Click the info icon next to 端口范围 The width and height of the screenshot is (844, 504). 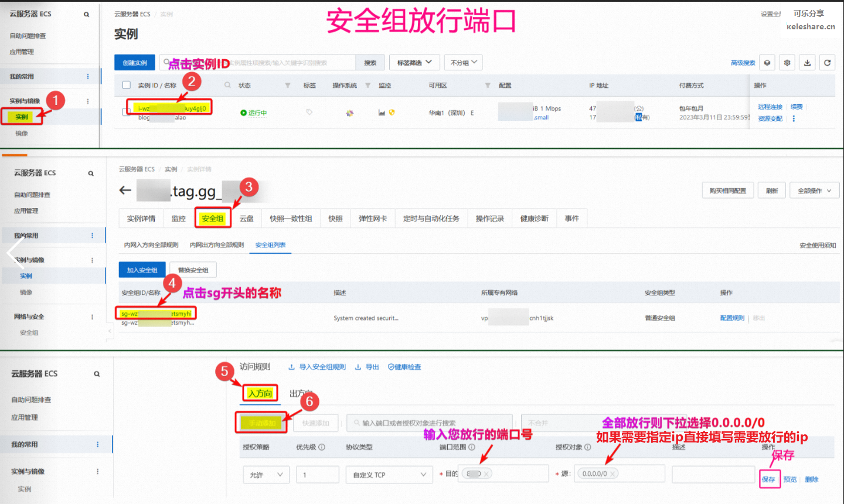point(472,447)
